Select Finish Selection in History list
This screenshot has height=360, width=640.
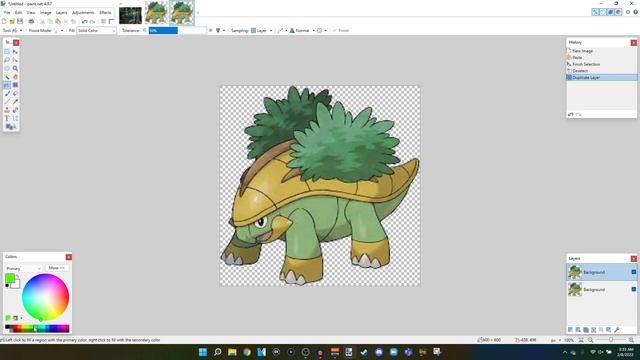point(586,64)
